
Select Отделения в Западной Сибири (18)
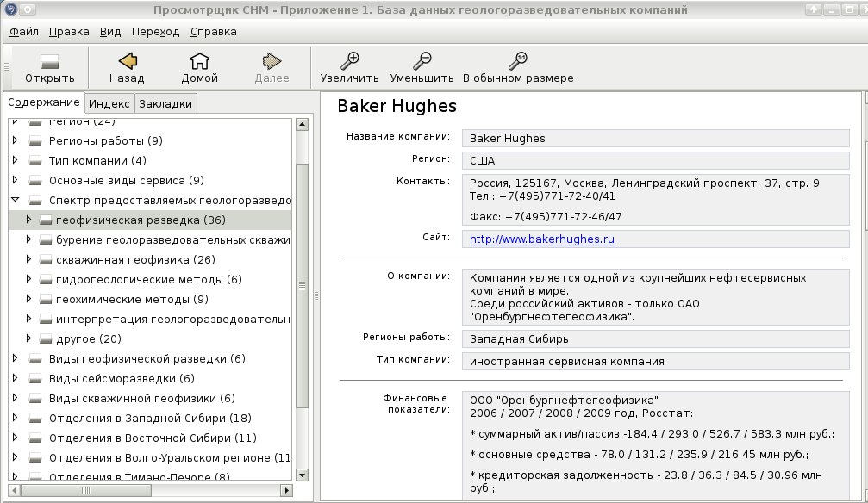[151, 418]
